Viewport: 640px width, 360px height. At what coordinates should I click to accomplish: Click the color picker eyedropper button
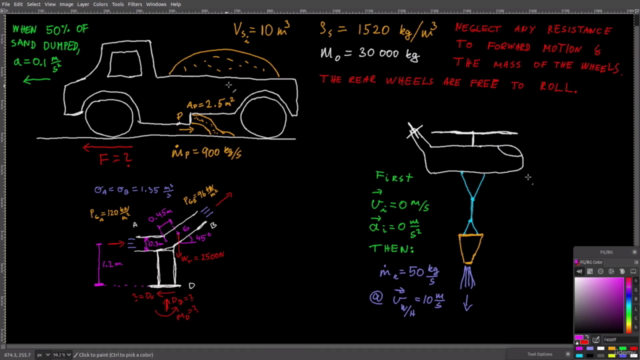[x=596, y=340]
